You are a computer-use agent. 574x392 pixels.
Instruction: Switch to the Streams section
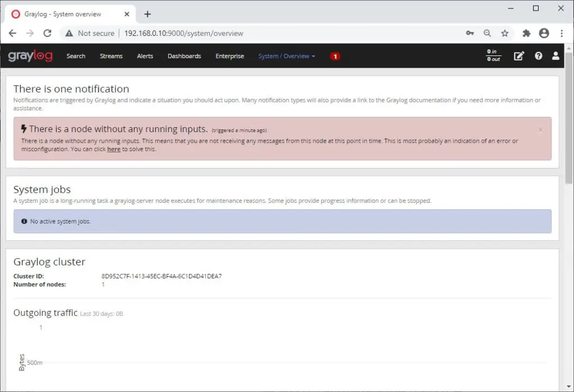click(x=111, y=56)
